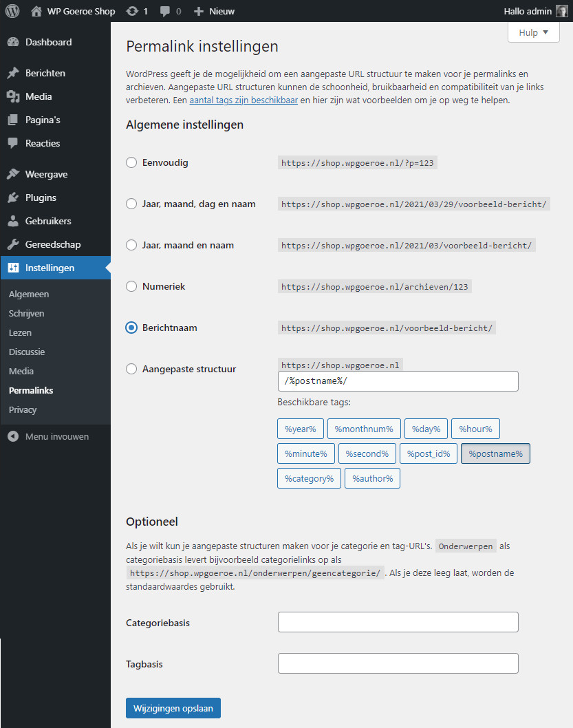Collapse sidebar with Menu invouwen

click(56, 436)
